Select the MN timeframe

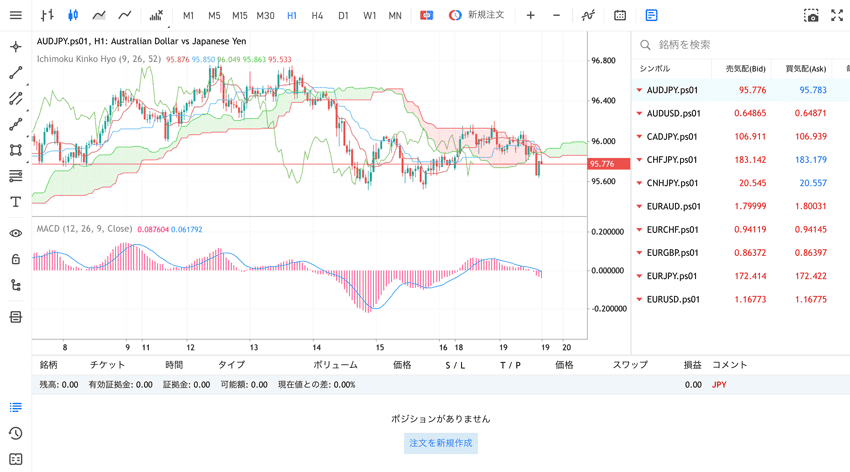(395, 16)
